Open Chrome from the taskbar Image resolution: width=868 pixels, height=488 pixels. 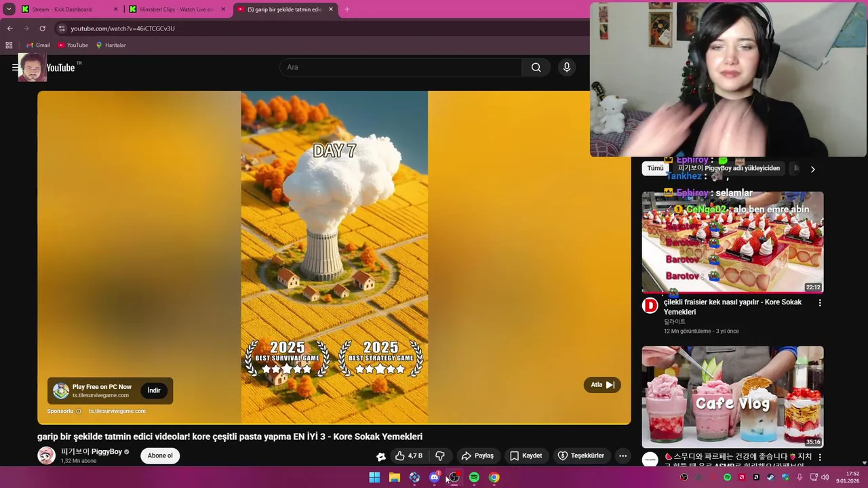tap(494, 477)
